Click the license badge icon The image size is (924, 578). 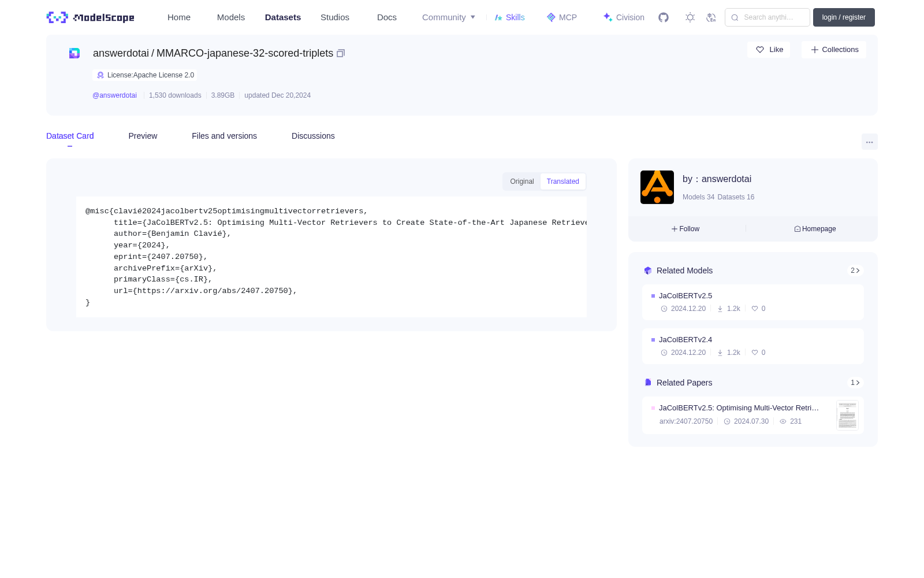tap(100, 75)
